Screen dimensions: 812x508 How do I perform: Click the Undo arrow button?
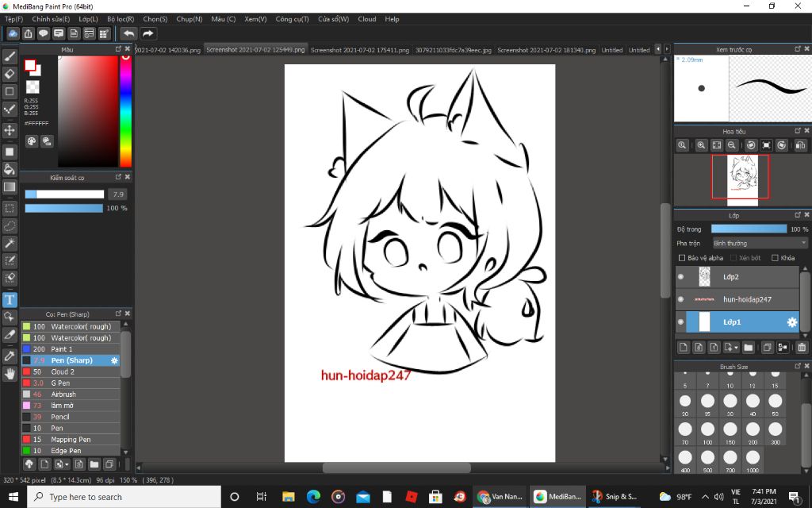click(128, 33)
